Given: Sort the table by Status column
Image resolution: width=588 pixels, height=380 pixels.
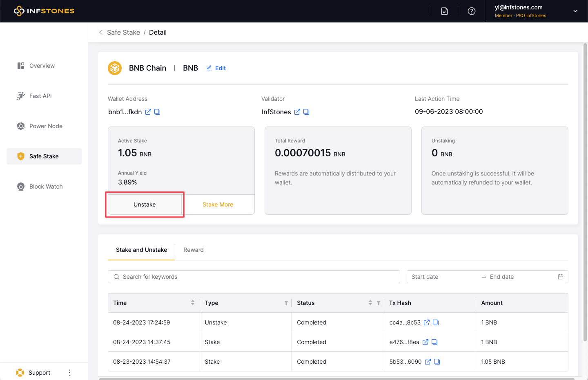Looking at the screenshot, I should (370, 303).
